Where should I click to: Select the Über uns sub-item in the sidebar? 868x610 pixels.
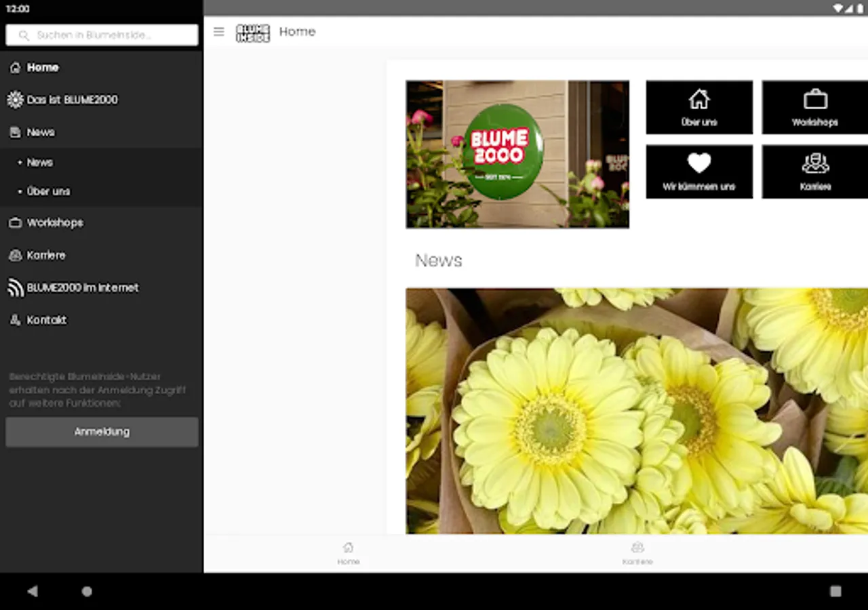tap(102, 192)
